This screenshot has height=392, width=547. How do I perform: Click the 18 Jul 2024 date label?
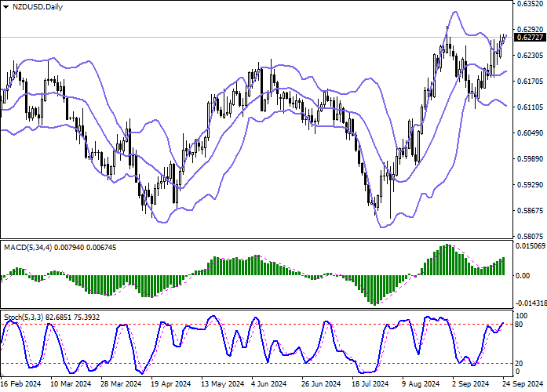click(370, 384)
